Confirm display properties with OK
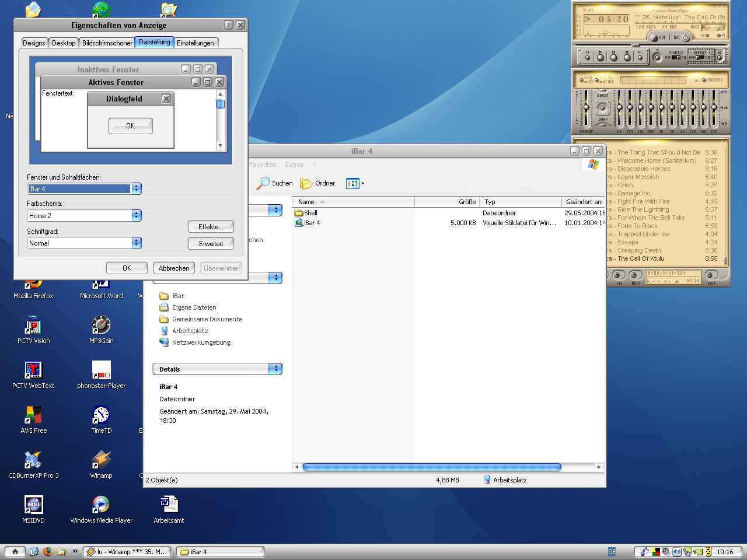Viewport: 747px width, 560px height. pyautogui.click(x=127, y=268)
